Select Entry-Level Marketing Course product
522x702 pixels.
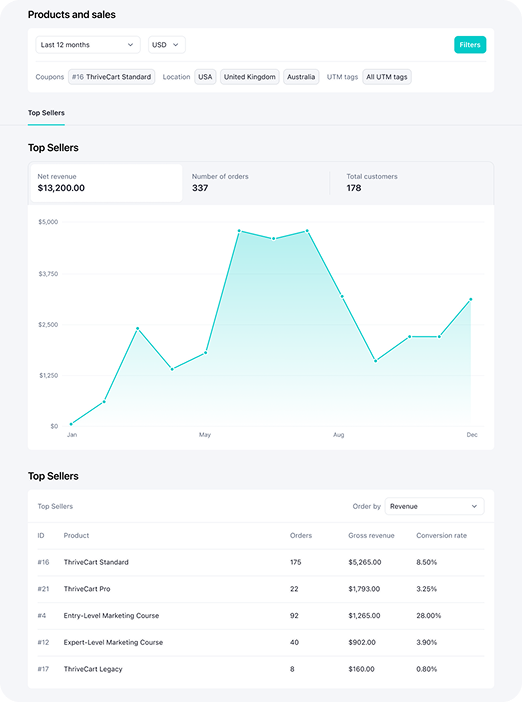click(111, 616)
